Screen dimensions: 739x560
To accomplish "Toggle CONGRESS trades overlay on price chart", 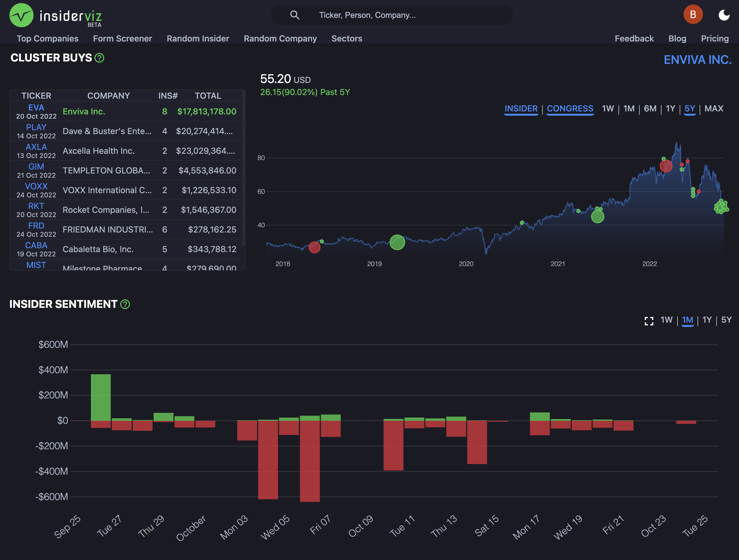I will click(x=570, y=109).
